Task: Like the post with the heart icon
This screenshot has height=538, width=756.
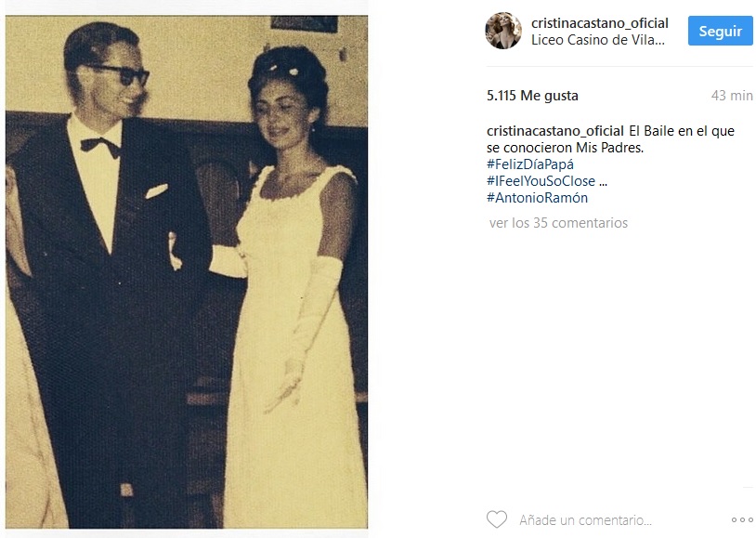Action: (x=497, y=519)
